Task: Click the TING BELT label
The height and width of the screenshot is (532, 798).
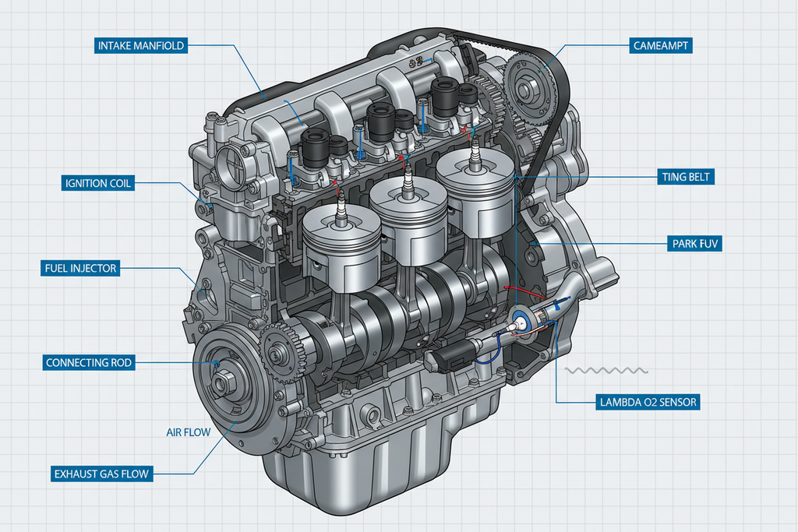Action: point(686,177)
